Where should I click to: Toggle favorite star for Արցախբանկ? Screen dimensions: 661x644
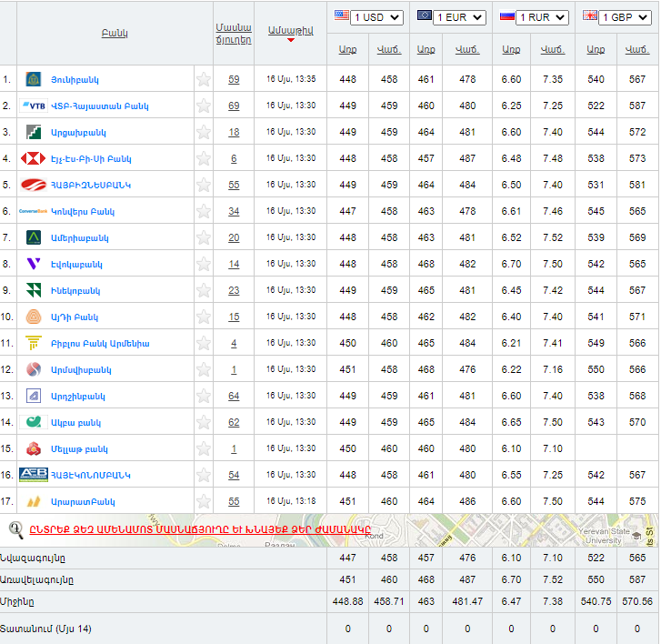pos(204,132)
